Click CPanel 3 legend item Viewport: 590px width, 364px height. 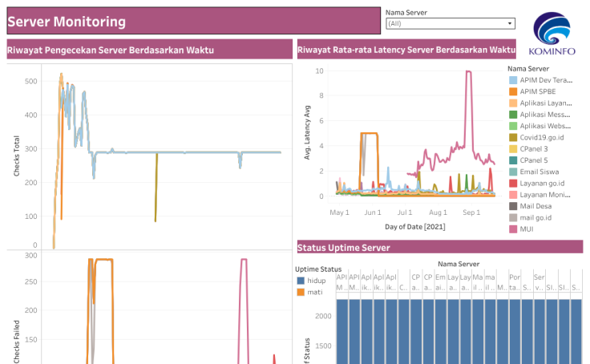tap(533, 149)
